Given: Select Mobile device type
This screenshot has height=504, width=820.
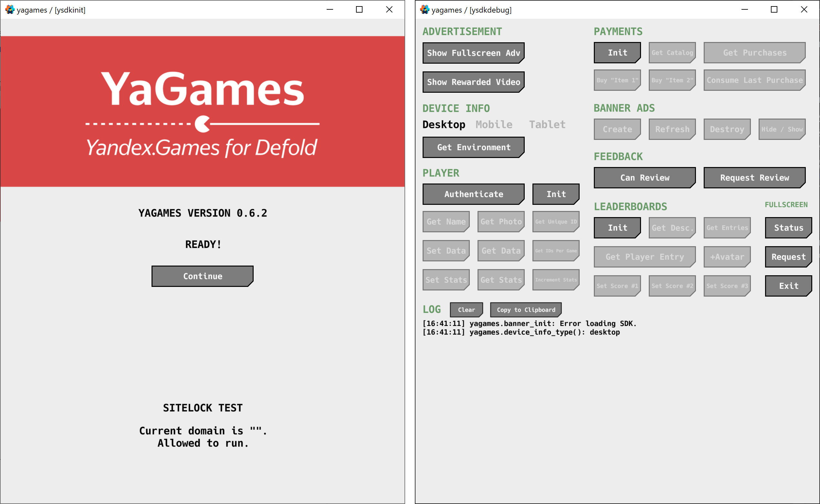Looking at the screenshot, I should click(494, 125).
